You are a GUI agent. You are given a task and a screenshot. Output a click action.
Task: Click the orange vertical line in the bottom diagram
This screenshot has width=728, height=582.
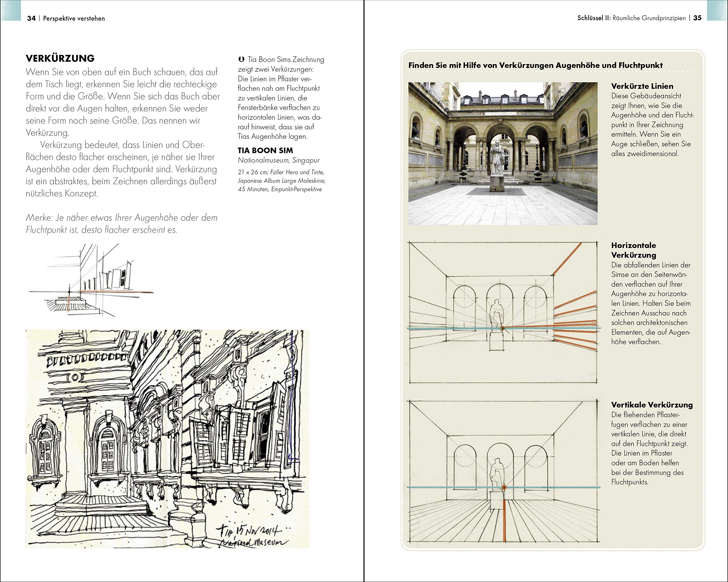pyautogui.click(x=504, y=520)
